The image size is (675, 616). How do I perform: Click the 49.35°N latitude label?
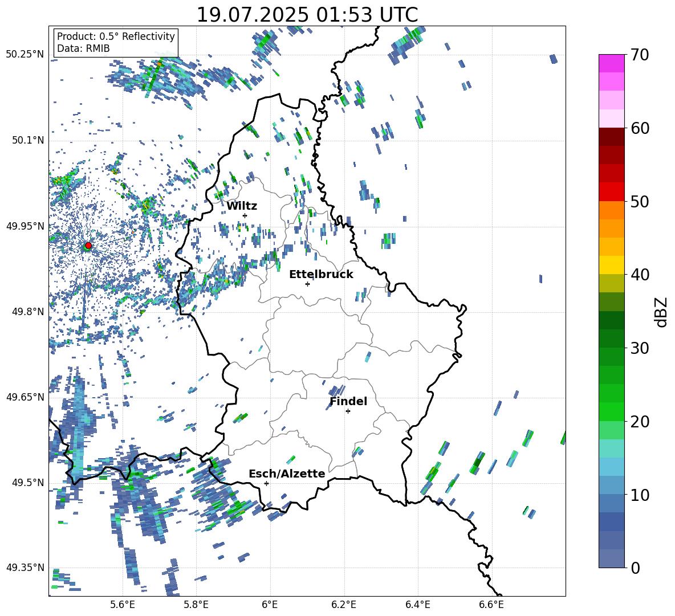pyautogui.click(x=25, y=568)
